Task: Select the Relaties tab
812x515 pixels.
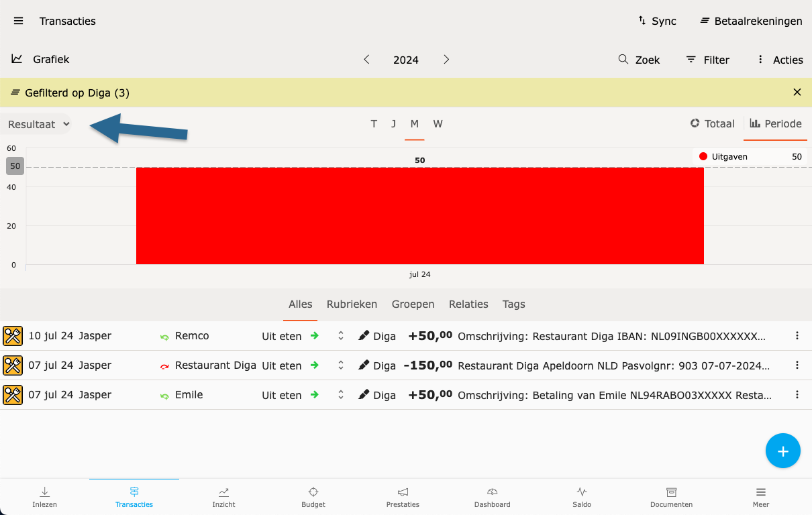Action: click(468, 304)
